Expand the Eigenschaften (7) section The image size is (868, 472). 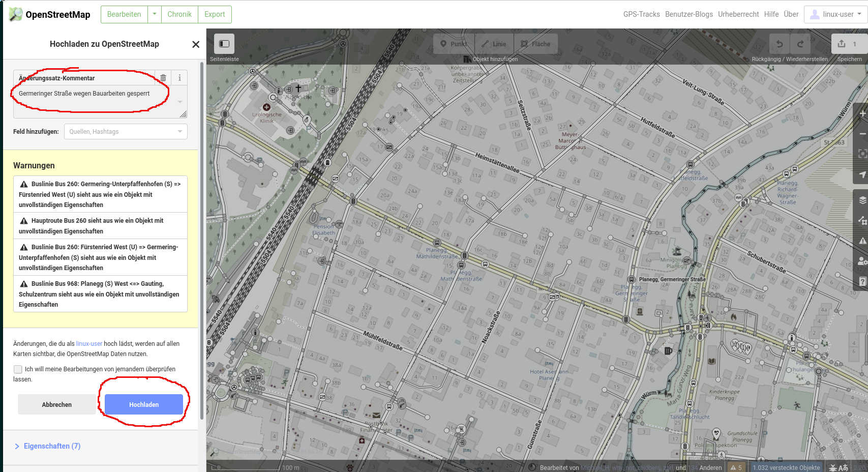pos(47,446)
